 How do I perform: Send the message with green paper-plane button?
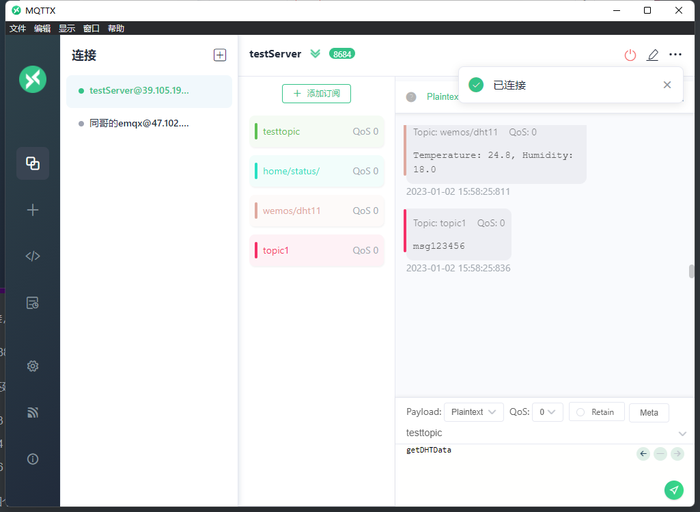674,490
